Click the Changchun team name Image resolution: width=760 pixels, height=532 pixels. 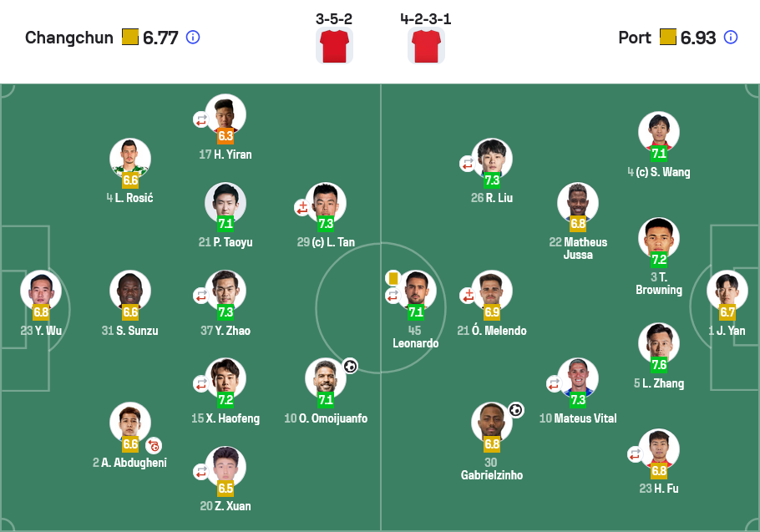click(x=69, y=38)
